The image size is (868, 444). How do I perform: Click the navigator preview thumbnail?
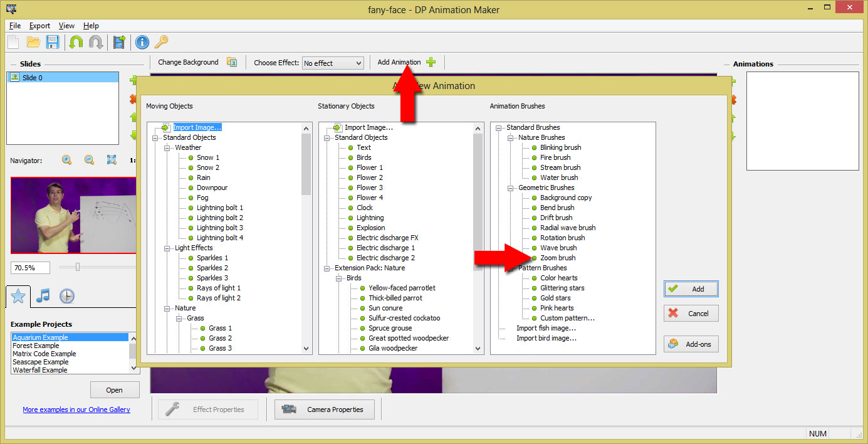coord(73,215)
